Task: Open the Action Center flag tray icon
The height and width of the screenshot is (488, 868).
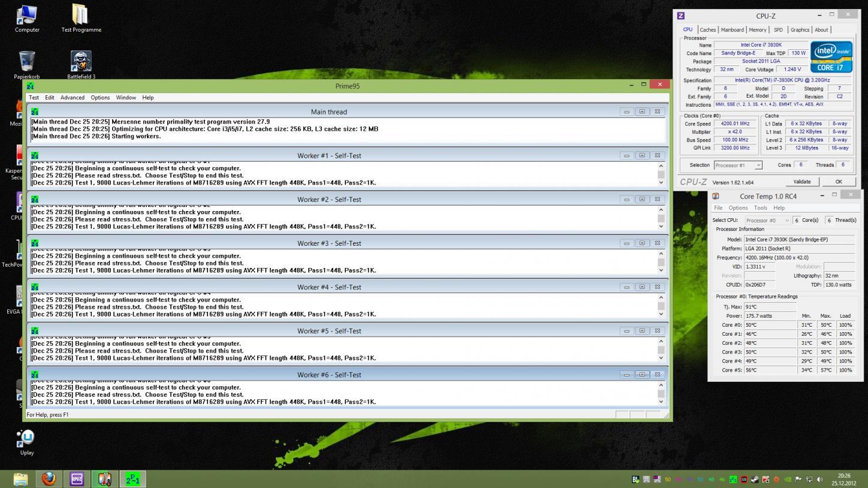Action: click(x=798, y=480)
